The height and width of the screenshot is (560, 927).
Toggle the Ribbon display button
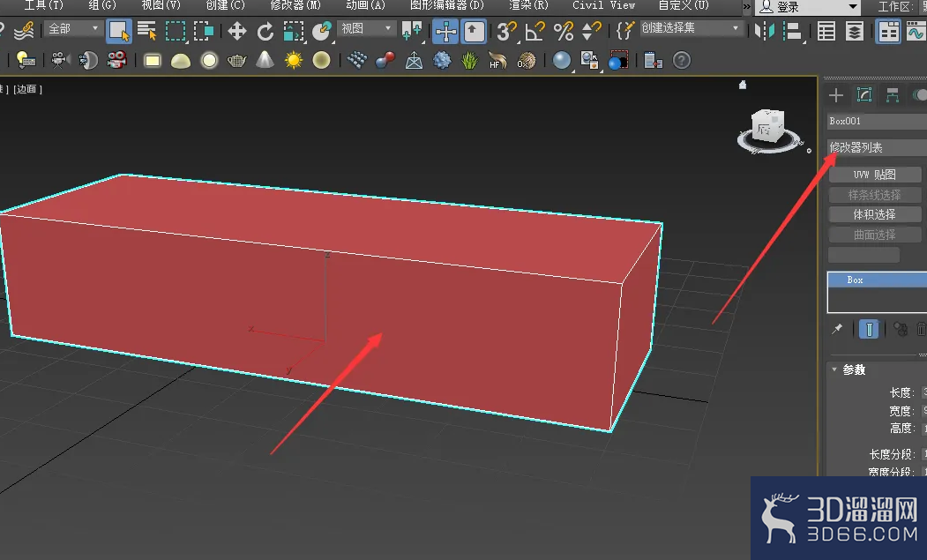888,31
